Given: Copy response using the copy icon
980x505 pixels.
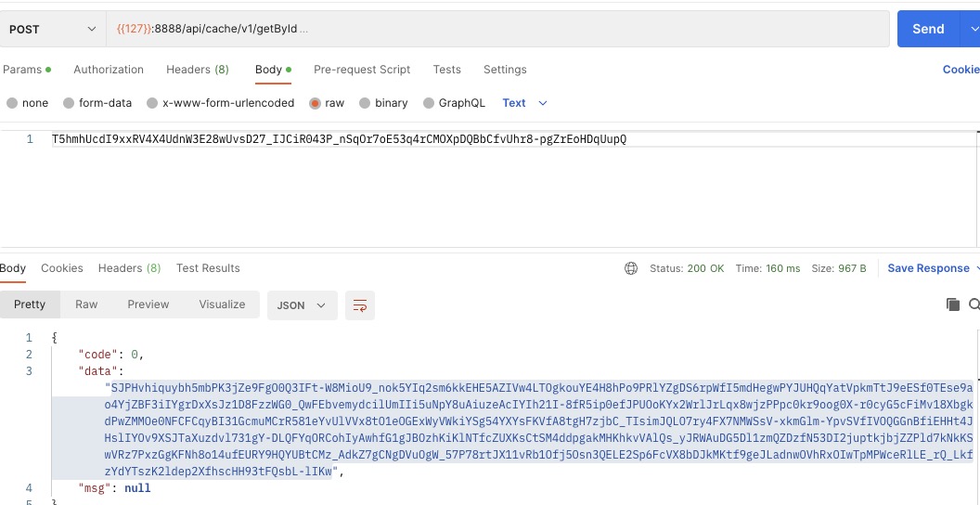Looking at the screenshot, I should point(952,304).
